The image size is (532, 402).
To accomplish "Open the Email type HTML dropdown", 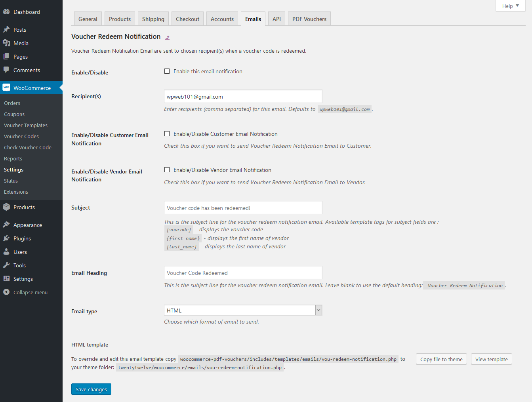I will [243, 311].
